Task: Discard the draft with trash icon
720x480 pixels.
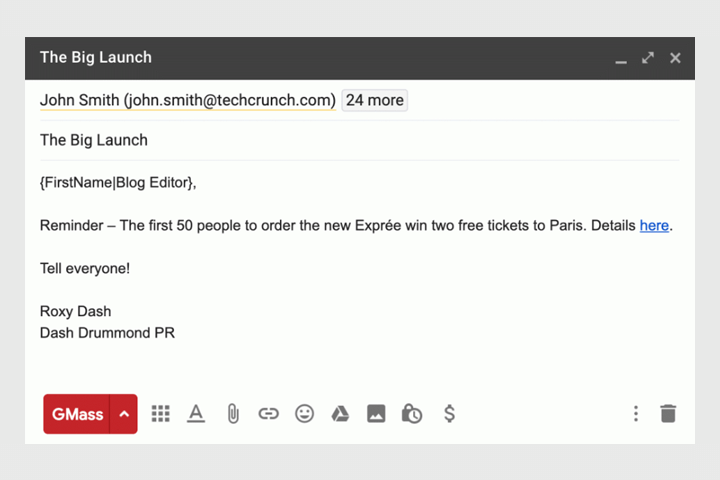Action: click(668, 413)
